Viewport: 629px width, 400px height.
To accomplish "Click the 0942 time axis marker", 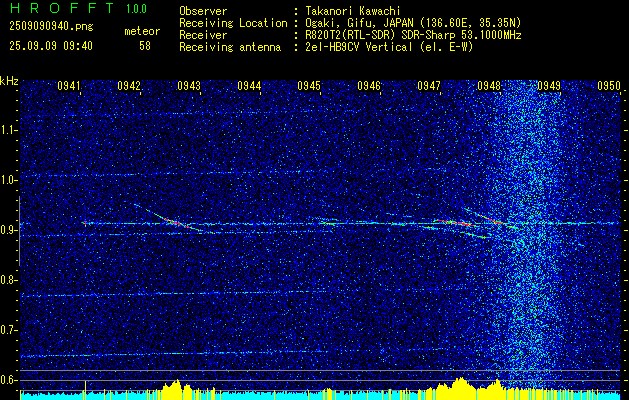I will pos(129,85).
